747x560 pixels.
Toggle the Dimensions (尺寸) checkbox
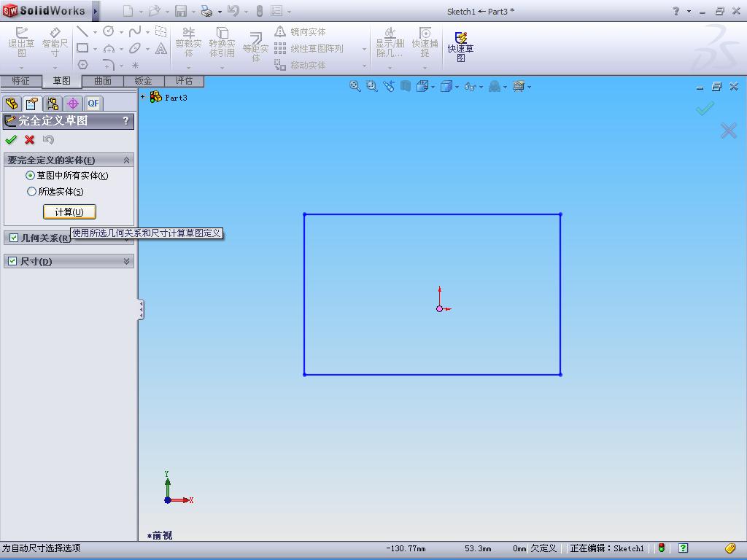13,261
